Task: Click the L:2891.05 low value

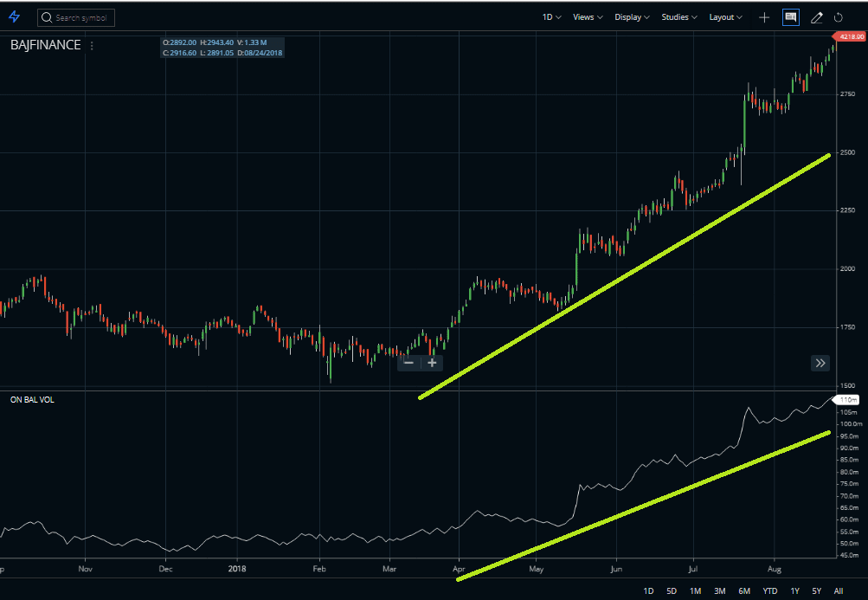Action: 216,53
